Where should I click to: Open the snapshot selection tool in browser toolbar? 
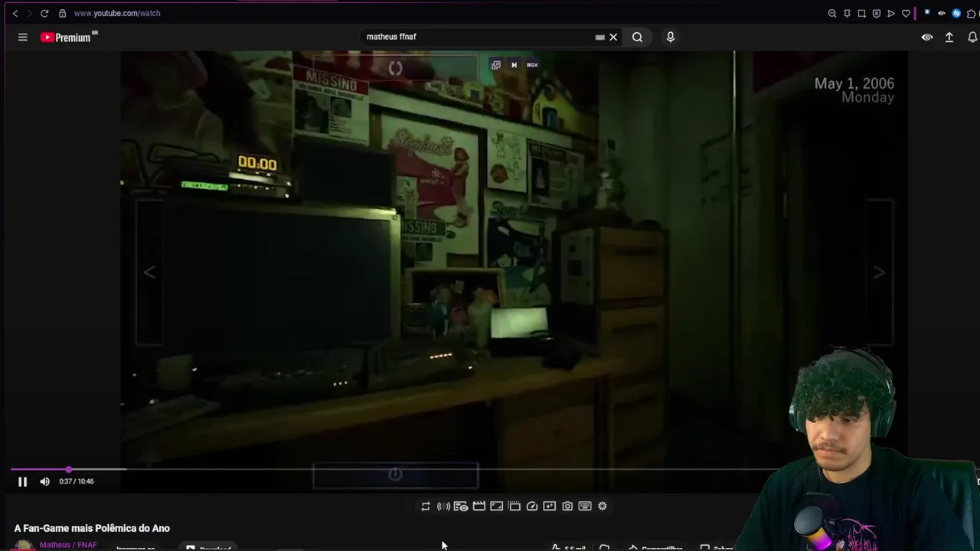click(861, 13)
